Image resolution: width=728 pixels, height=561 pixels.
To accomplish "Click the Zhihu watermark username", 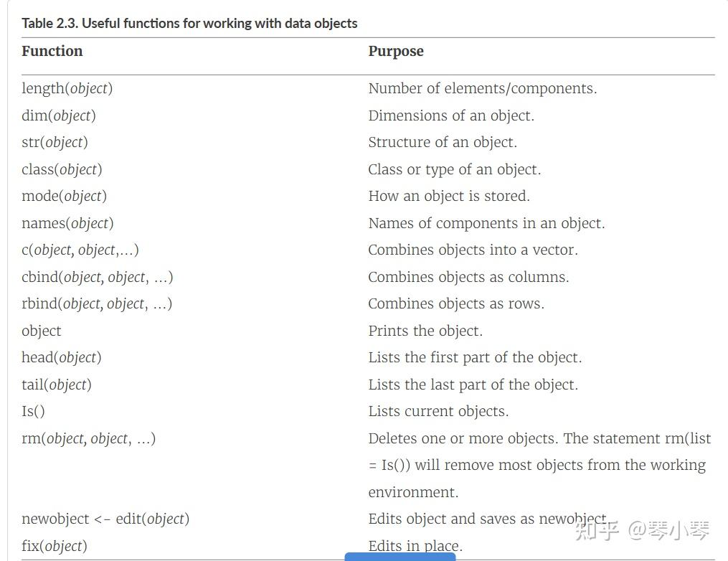I will click(x=668, y=531).
